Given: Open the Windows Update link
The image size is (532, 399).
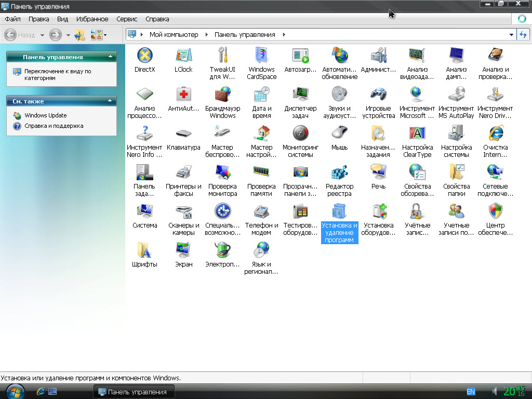Looking at the screenshot, I should click(46, 115).
